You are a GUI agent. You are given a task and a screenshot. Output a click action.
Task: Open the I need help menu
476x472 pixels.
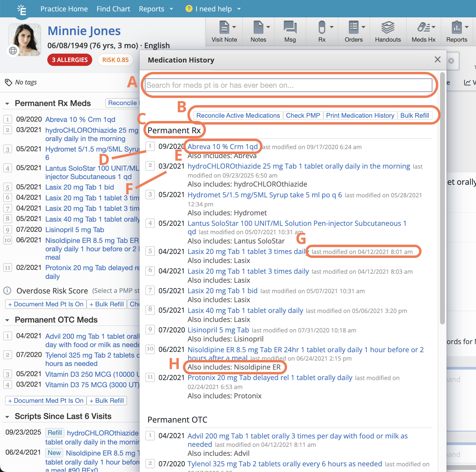tap(213, 9)
